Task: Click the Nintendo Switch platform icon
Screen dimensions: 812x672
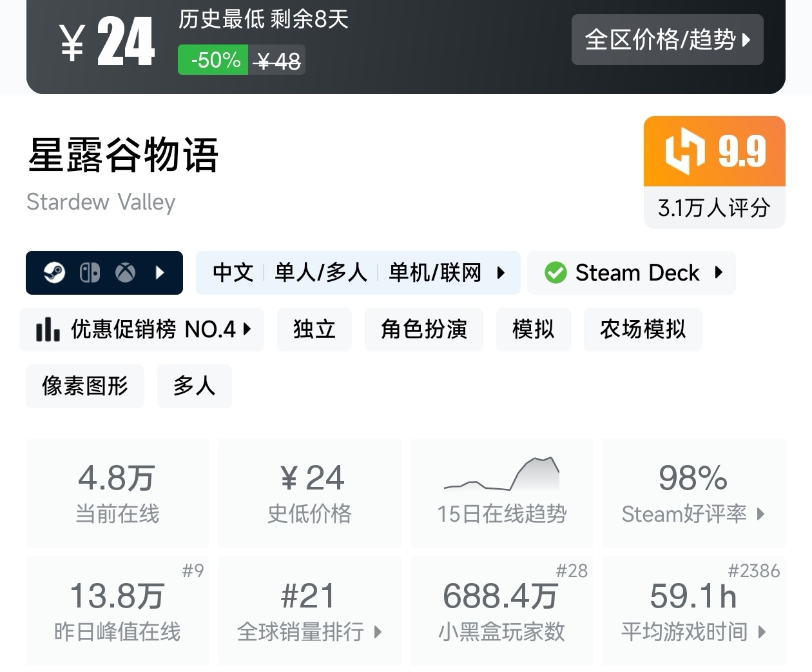Action: (90, 273)
